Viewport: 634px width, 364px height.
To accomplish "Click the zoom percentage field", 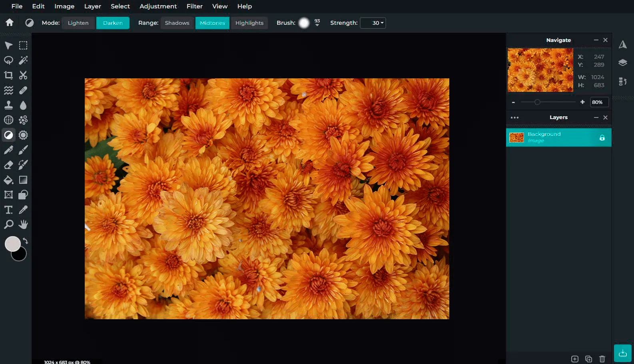I will 599,102.
